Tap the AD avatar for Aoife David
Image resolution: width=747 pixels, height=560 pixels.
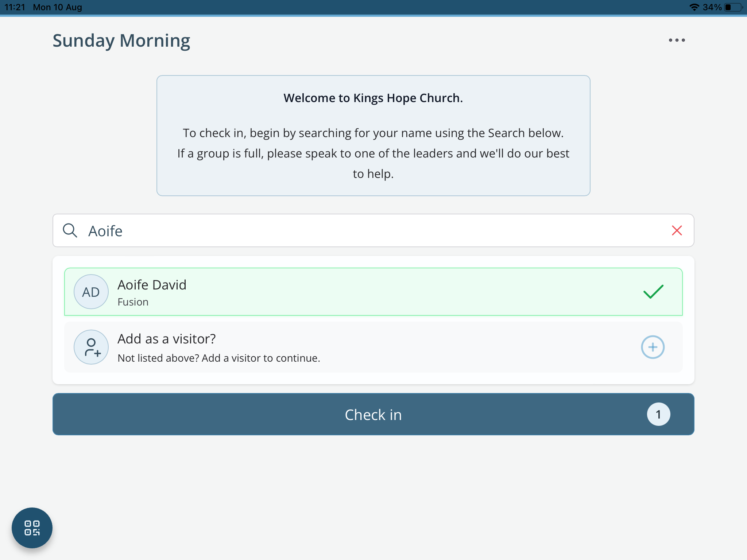91,292
